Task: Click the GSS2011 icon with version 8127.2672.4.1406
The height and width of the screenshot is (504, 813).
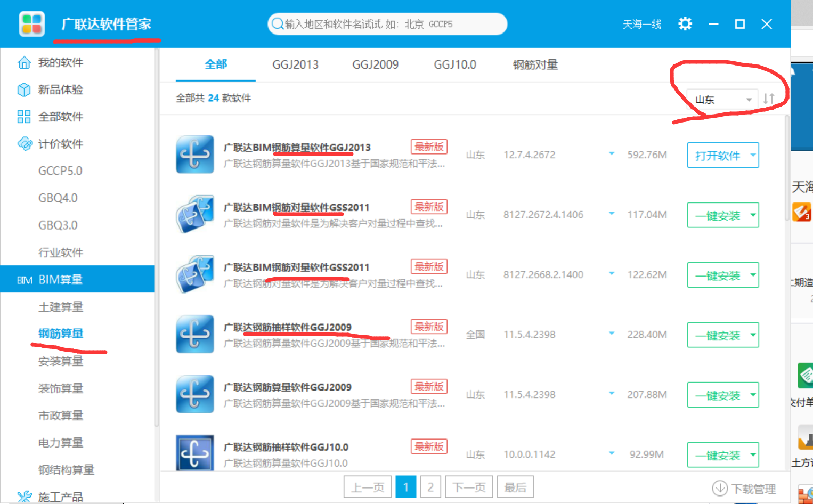Action: point(195,214)
